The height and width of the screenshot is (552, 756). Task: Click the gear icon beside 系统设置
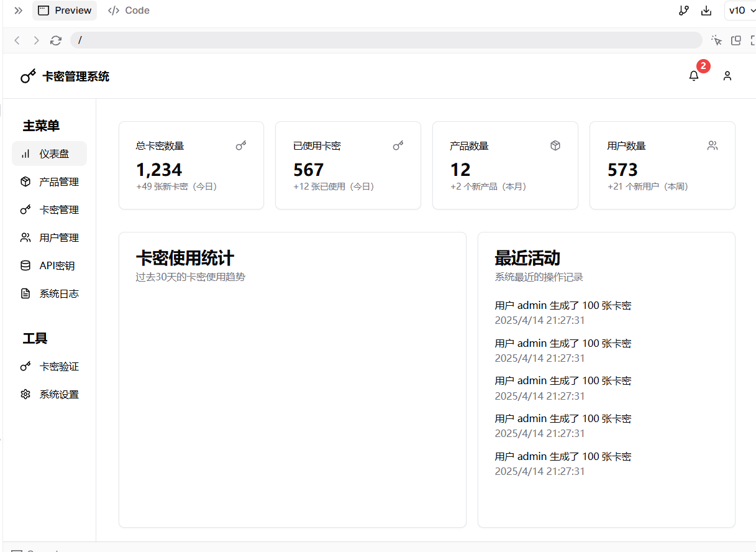pos(25,394)
